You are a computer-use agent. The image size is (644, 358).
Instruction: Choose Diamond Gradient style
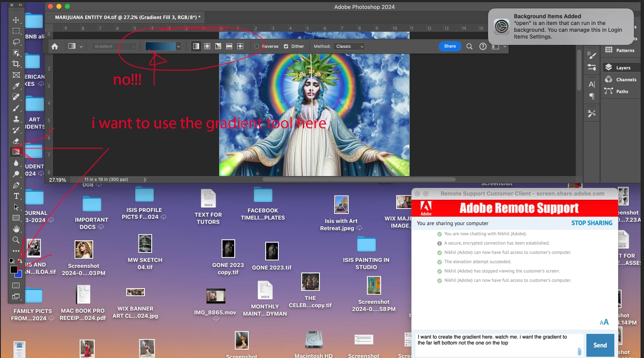(x=240, y=46)
